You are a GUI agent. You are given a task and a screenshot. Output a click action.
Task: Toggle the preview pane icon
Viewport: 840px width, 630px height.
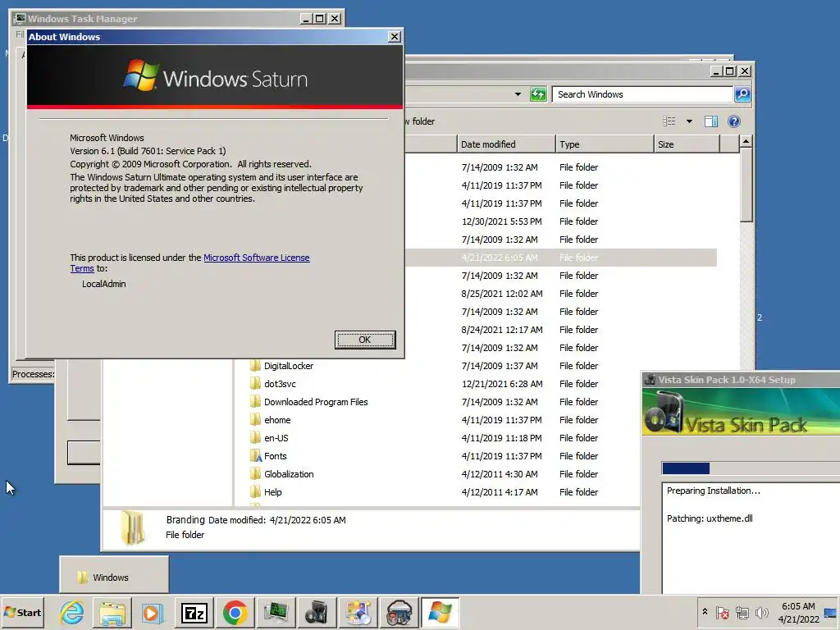(711, 121)
